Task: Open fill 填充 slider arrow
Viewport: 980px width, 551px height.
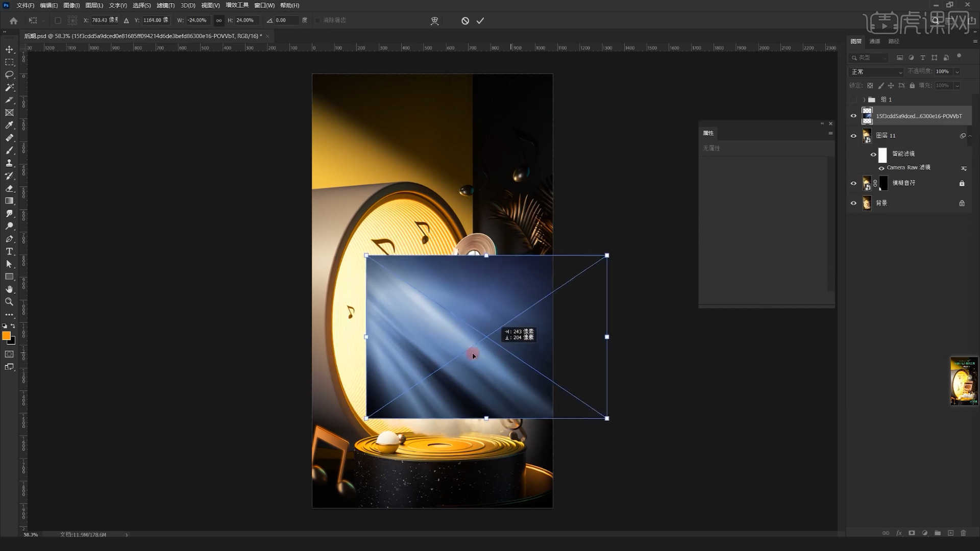Action: [x=957, y=86]
